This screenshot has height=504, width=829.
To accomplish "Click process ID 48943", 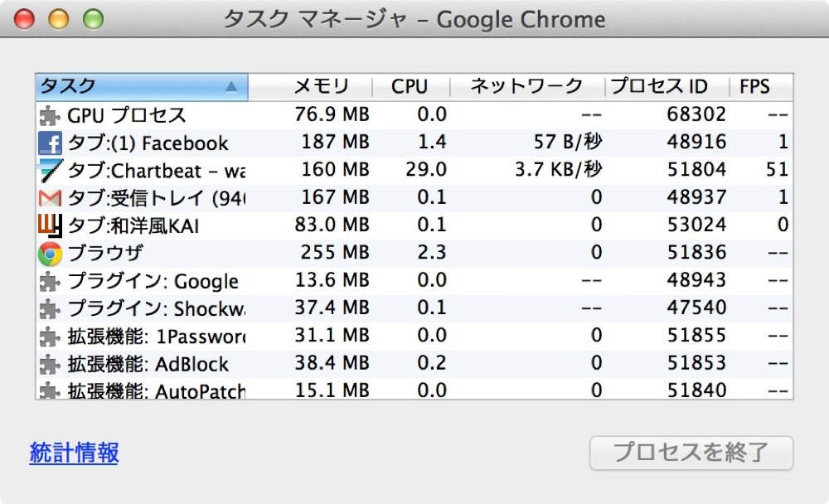I will pyautogui.click(x=696, y=279).
